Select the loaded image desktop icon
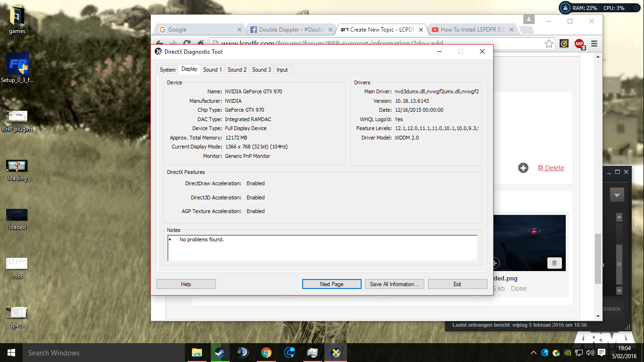This screenshot has width=644, height=362. click(17, 219)
